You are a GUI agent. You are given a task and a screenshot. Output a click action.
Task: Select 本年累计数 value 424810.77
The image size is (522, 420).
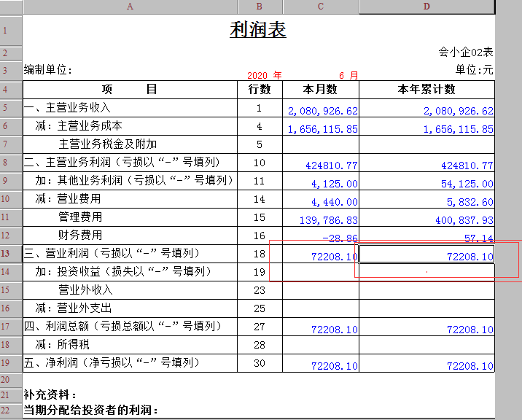tap(426, 163)
